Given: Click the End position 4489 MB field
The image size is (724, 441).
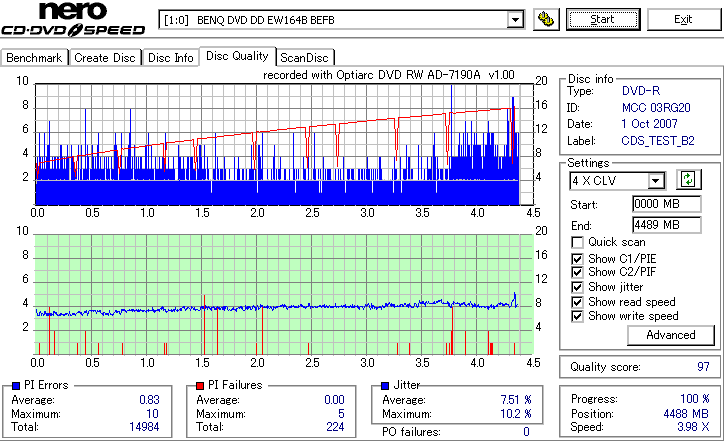Looking at the screenshot, I should click(x=666, y=225).
